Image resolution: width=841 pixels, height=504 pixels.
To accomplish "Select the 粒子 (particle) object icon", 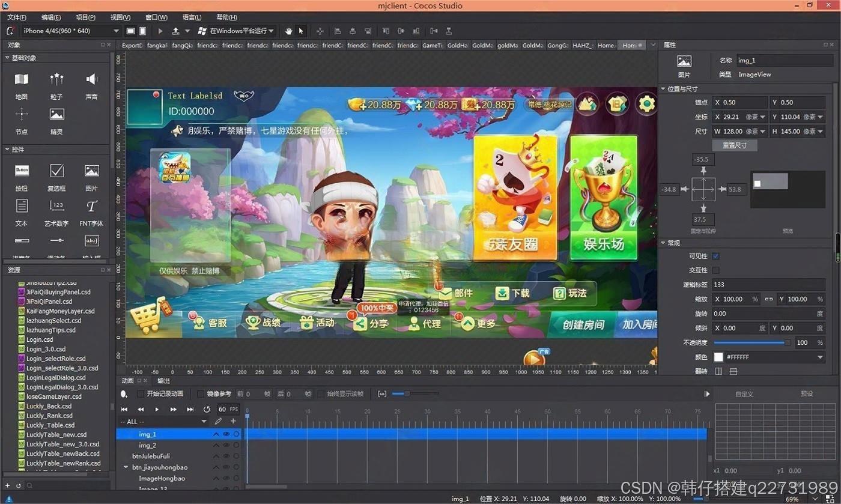I will (x=56, y=79).
